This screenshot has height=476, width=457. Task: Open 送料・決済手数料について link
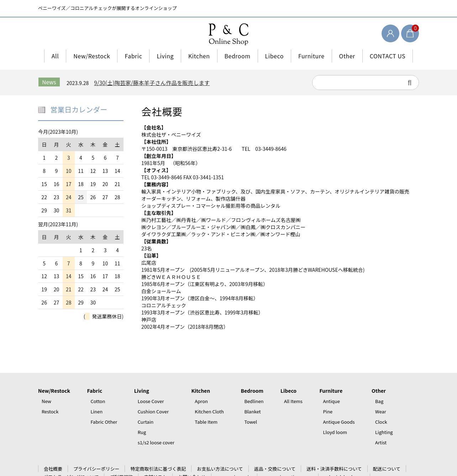coord(334,469)
